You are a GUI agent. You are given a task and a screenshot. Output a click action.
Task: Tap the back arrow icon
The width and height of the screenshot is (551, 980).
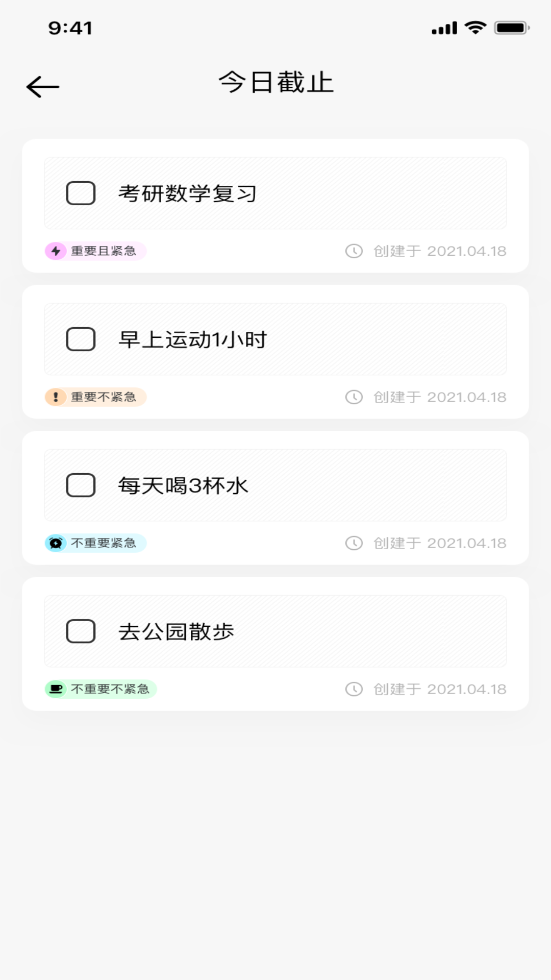(x=43, y=87)
